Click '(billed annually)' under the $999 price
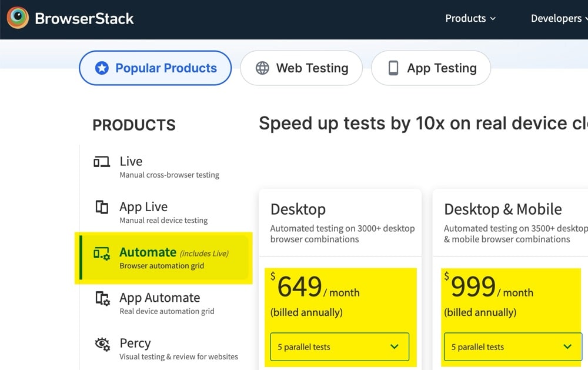The image size is (588, 370). pos(480,312)
